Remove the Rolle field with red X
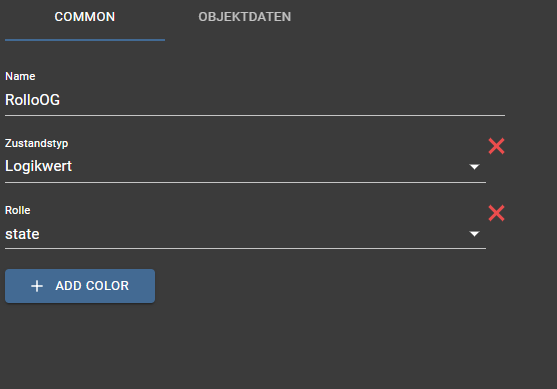Image resolution: width=557 pixels, height=389 pixels. click(x=496, y=213)
